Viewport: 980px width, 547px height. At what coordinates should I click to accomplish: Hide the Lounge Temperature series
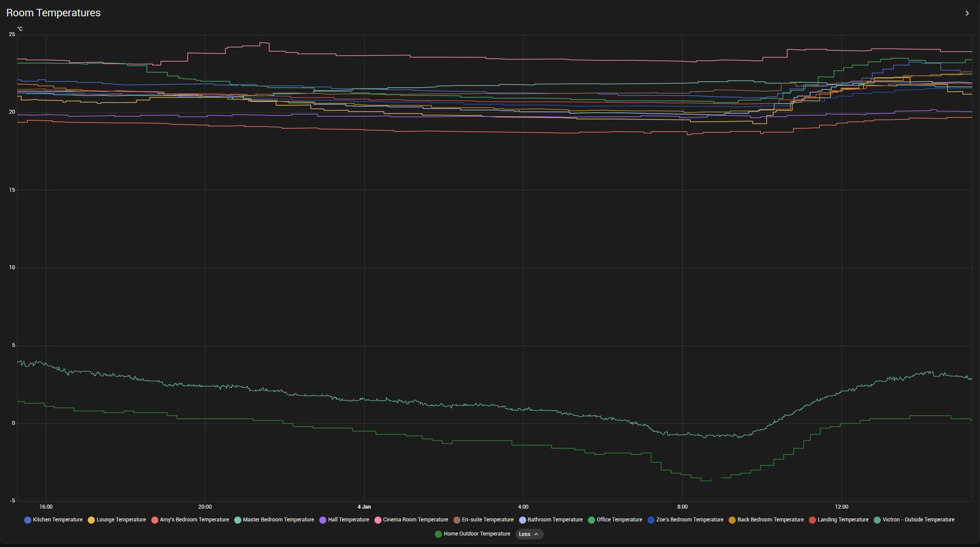121,520
